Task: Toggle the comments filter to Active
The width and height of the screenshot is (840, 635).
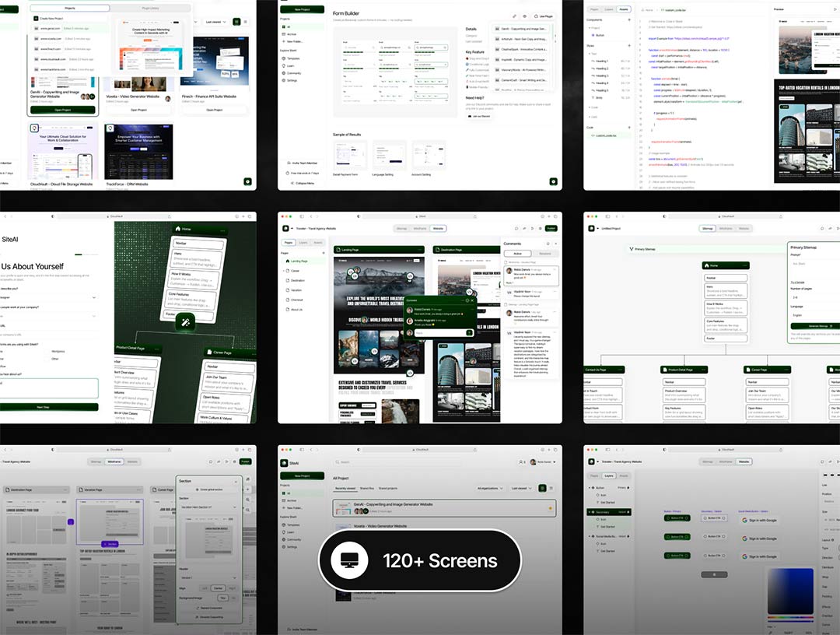Action: pos(518,253)
